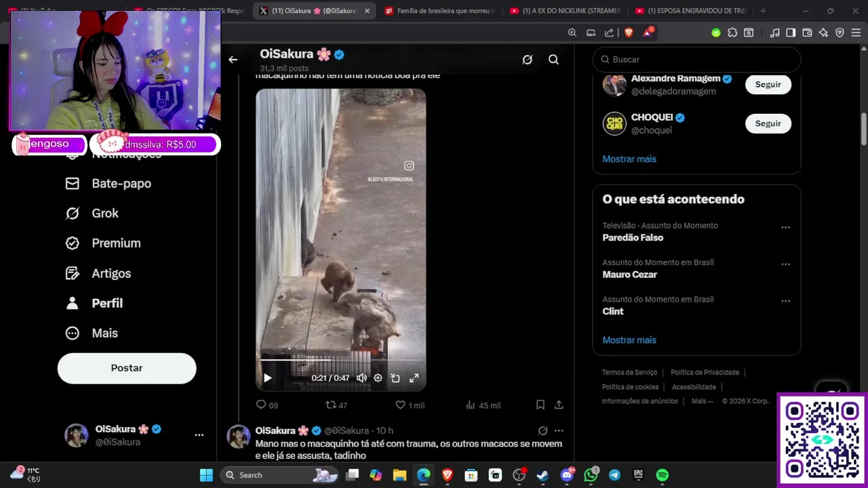Image resolution: width=868 pixels, height=488 pixels.
Task: Open trending topic Clint
Action: 613,311
